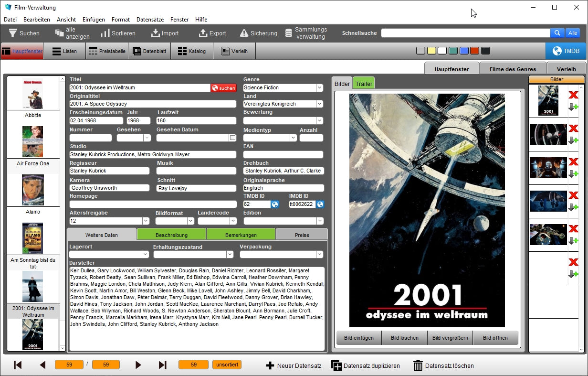Click the Suchen funnel icon in toolbar
The image size is (588, 376).
click(x=12, y=33)
